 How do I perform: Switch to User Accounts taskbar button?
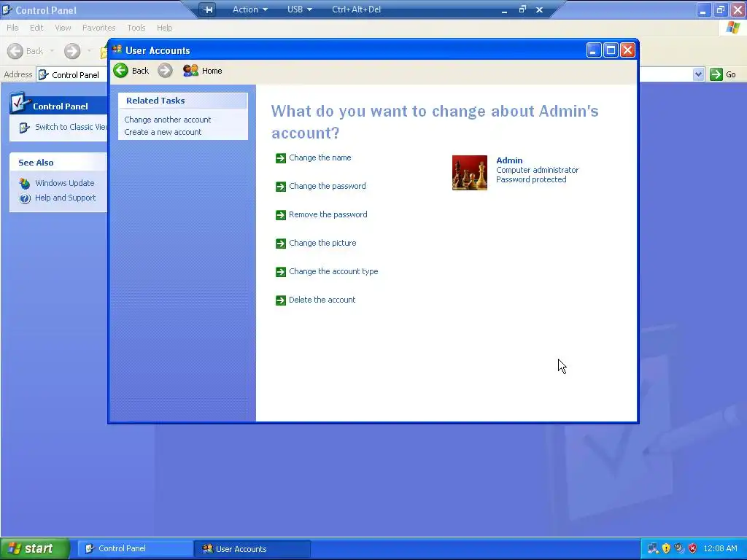(252, 548)
